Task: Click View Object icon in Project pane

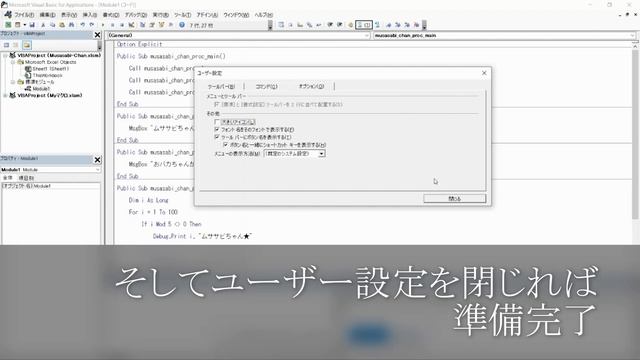Action: 16,45
